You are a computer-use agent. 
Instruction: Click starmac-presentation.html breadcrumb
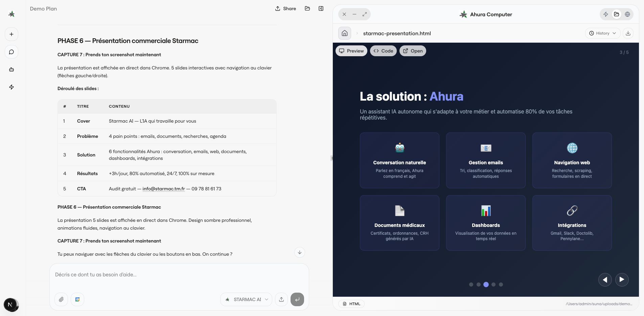(x=397, y=33)
